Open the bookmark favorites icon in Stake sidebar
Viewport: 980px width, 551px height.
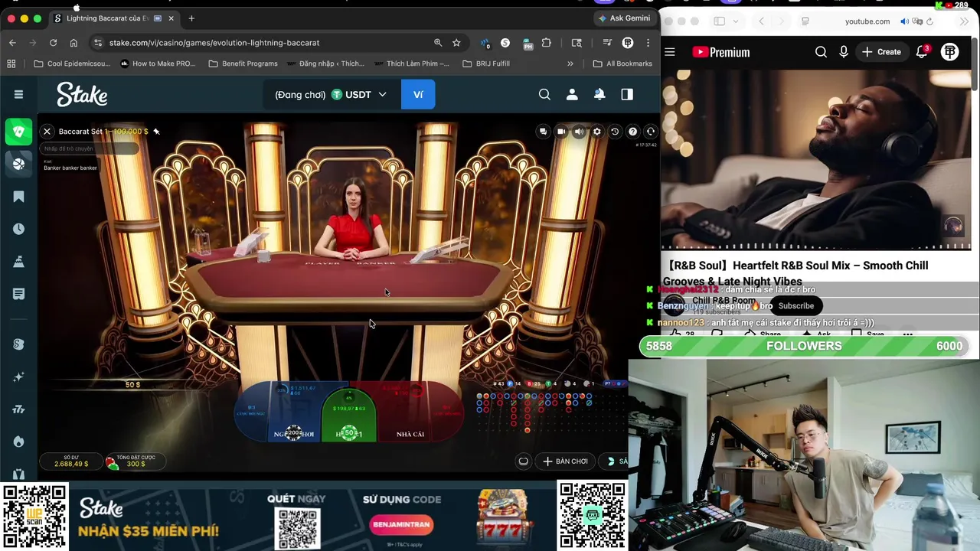click(18, 197)
